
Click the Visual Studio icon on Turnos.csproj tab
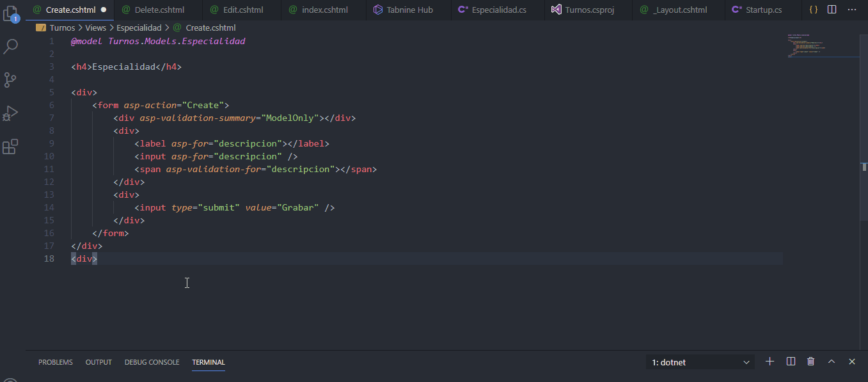[556, 10]
